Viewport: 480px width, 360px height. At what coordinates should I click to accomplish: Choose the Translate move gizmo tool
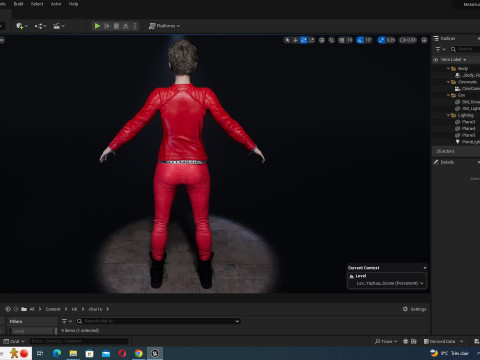295,40
